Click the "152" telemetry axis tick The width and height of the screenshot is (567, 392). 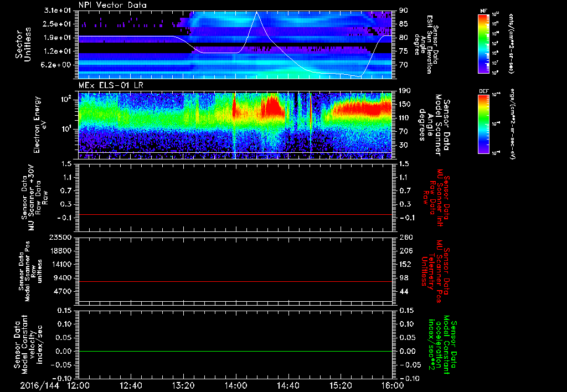[405, 264]
